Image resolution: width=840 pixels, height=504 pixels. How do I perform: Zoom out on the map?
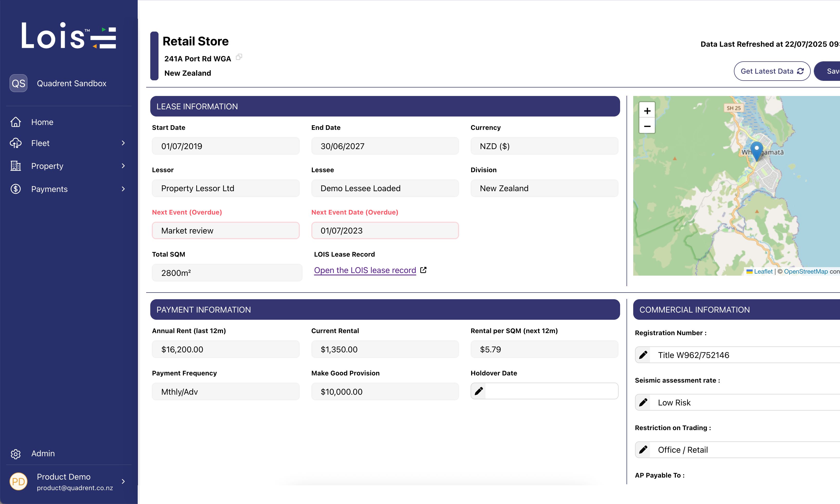point(647,126)
